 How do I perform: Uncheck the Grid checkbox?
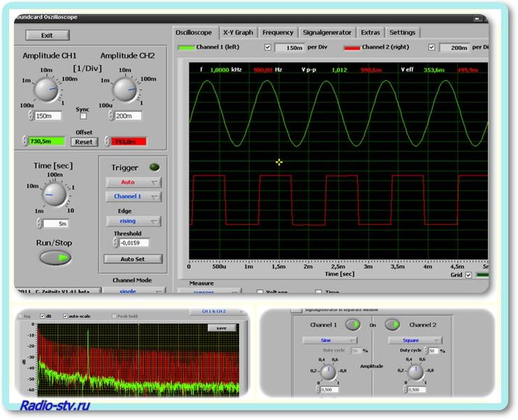[x=468, y=275]
